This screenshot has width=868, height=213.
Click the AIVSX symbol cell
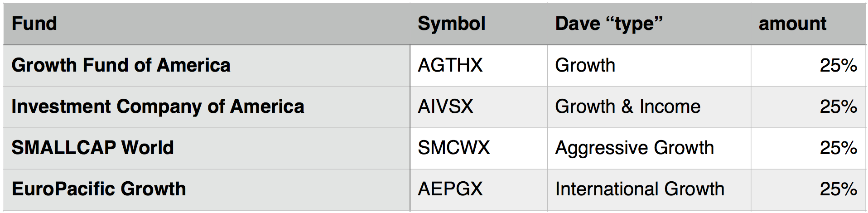[478, 107]
